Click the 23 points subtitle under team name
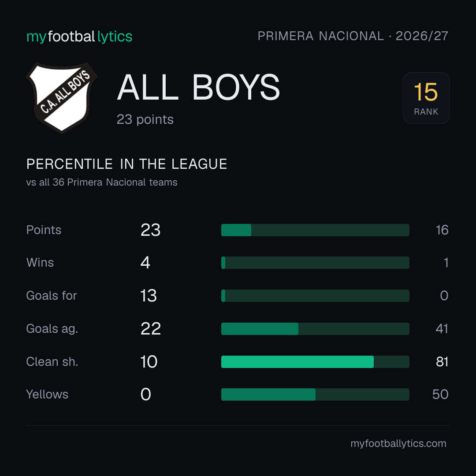Viewport: 476px width, 476px height. 145,119
